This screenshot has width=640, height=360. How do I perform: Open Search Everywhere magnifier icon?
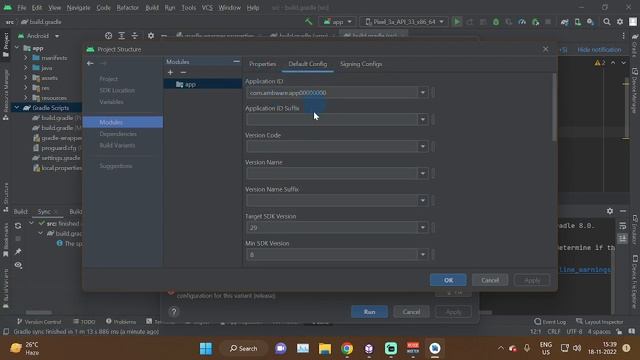click(x=607, y=22)
